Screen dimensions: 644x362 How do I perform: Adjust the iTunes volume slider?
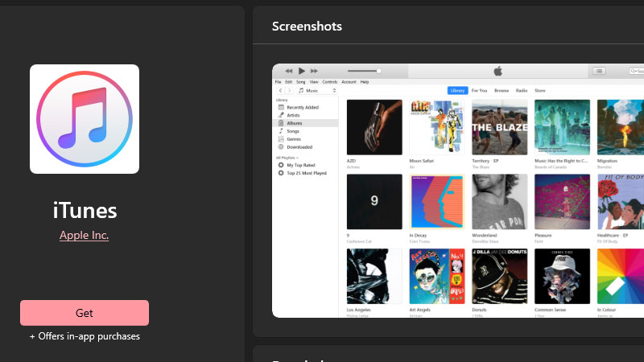(x=364, y=71)
